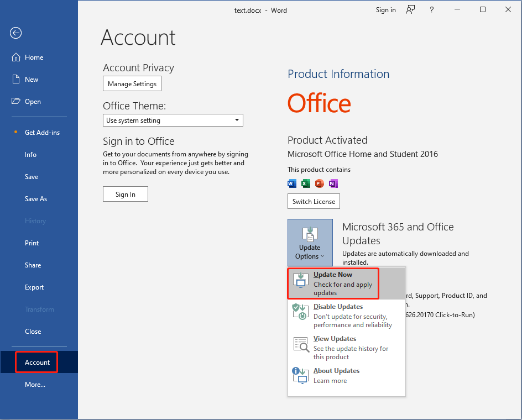Click the 'Microsoft Office Home and Student 2016' text
The width and height of the screenshot is (522, 420).
click(x=363, y=154)
